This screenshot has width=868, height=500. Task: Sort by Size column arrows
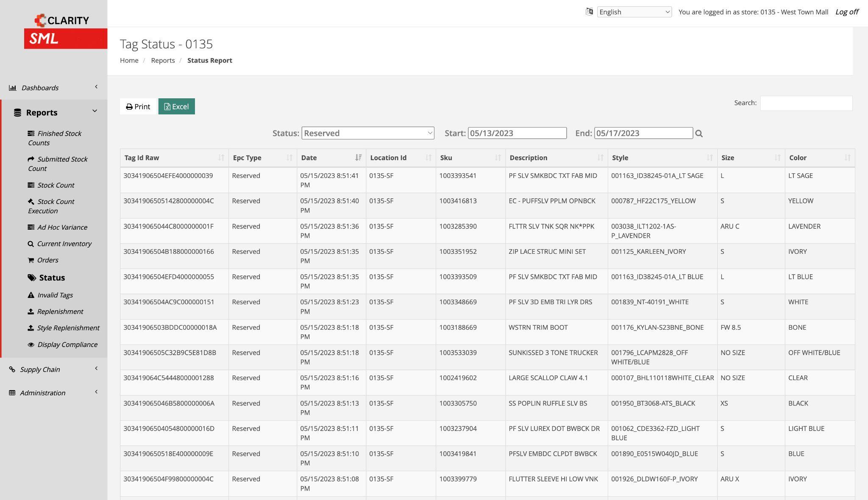pos(778,158)
